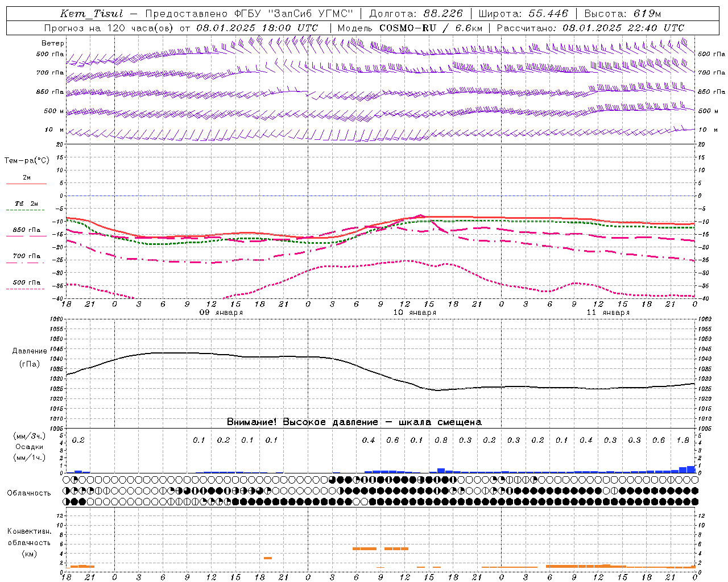Click the 10 января date label
Image resolution: width=728 pixels, height=582 pixels.
[415, 313]
